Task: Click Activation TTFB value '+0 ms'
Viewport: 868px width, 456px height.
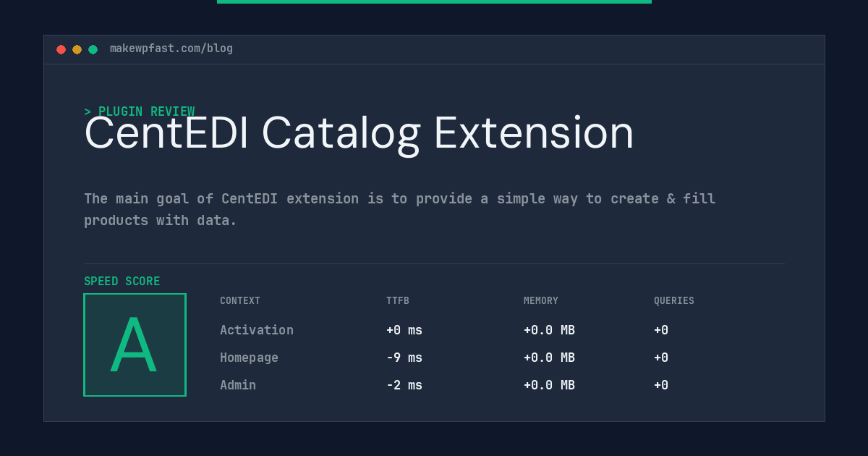Action: tap(404, 330)
